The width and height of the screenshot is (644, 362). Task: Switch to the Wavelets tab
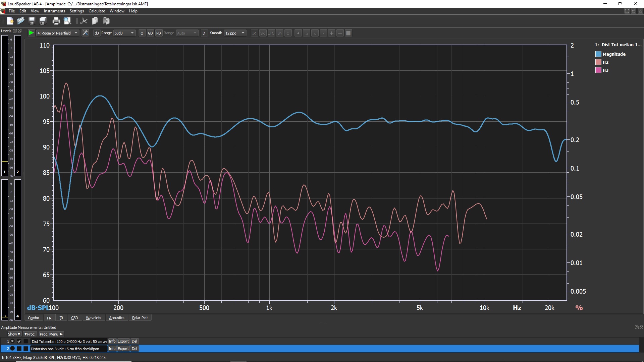pyautogui.click(x=93, y=318)
